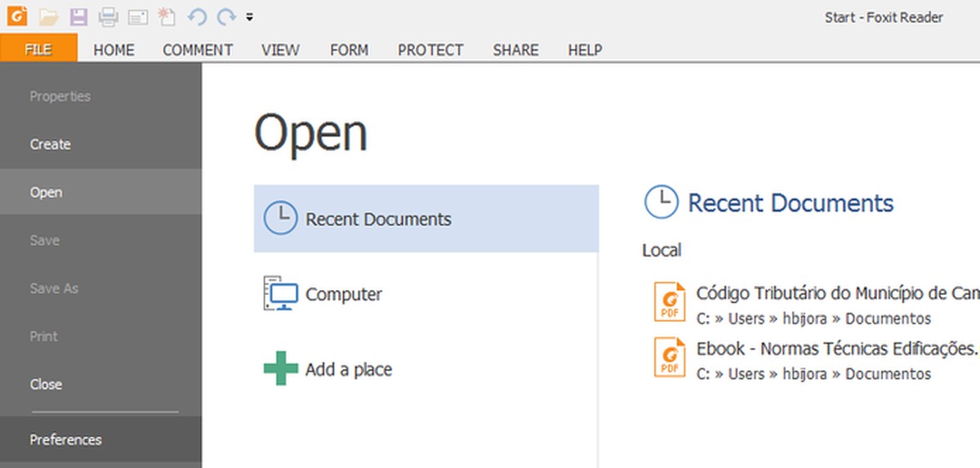Click the path under Código Tributário document

click(x=813, y=319)
